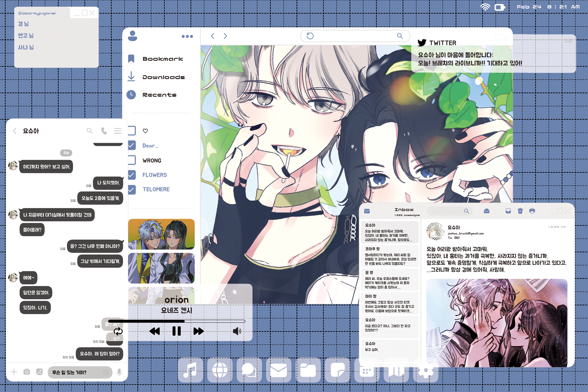Click the attached image in the open email
The width and height of the screenshot is (588, 392).
[x=497, y=323]
